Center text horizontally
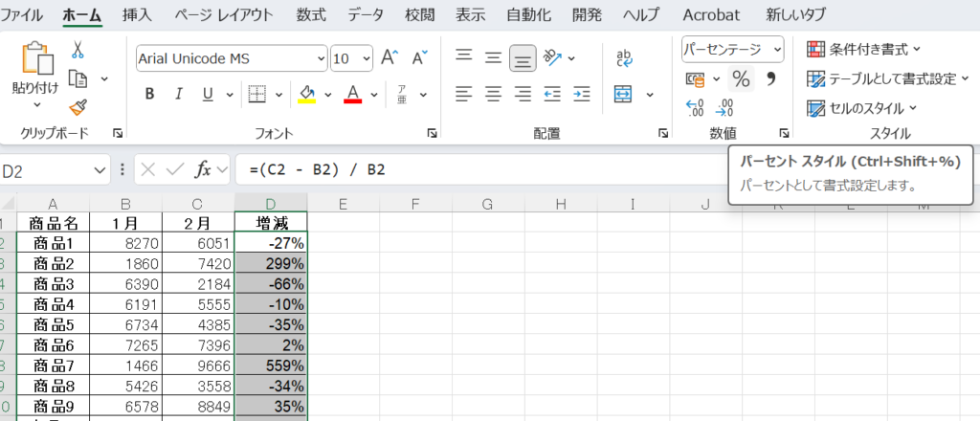Viewport: 980px width, 421px height. click(x=494, y=95)
